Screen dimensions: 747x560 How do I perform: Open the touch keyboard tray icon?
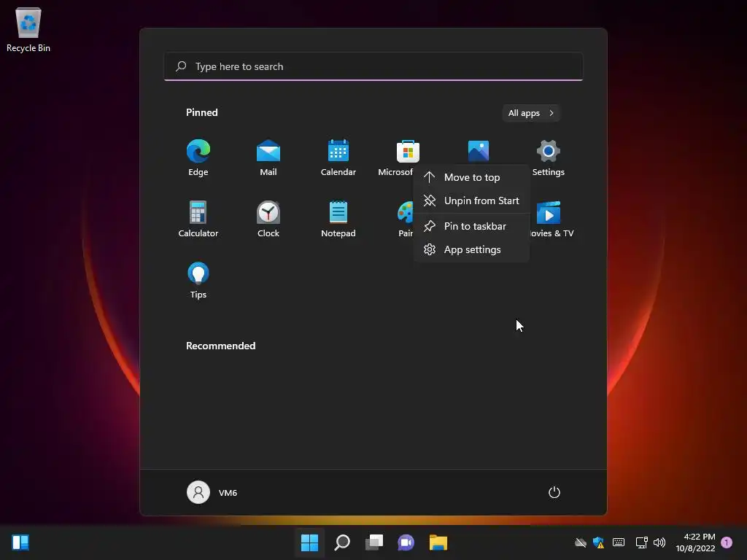coord(619,542)
